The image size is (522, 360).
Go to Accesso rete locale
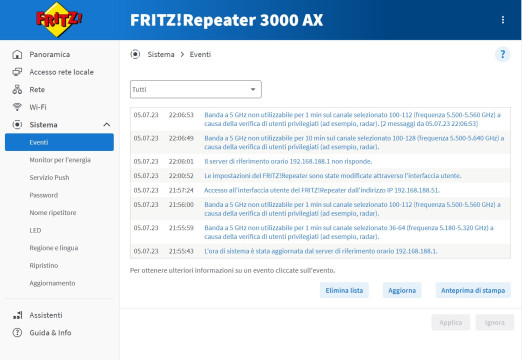pos(61,72)
